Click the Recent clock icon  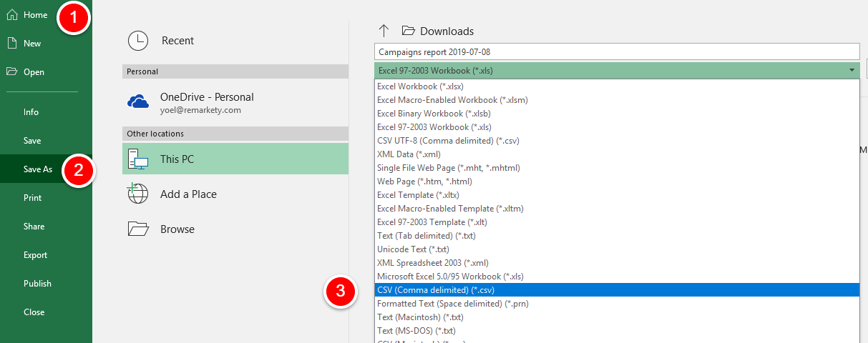[x=138, y=41]
